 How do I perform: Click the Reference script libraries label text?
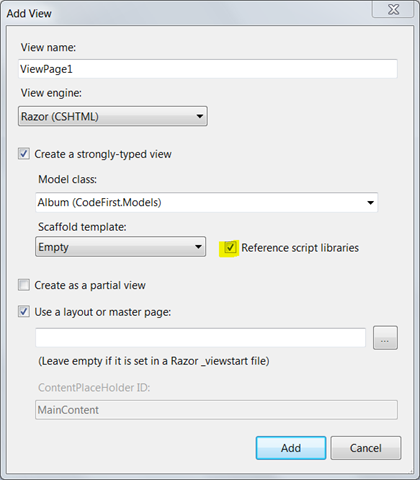[300, 248]
